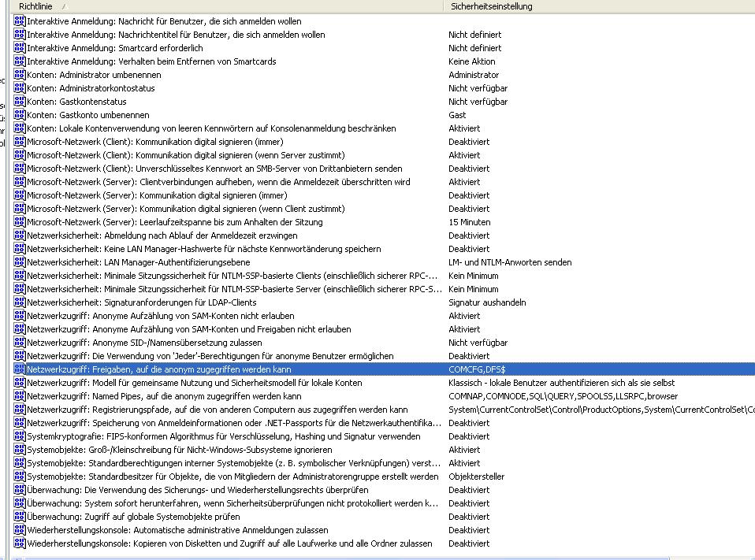755x560 pixels.
Task: Select the icon beside "Systemkryptografie: FIPS-konformen Algorithmus"
Action: pos(19,436)
